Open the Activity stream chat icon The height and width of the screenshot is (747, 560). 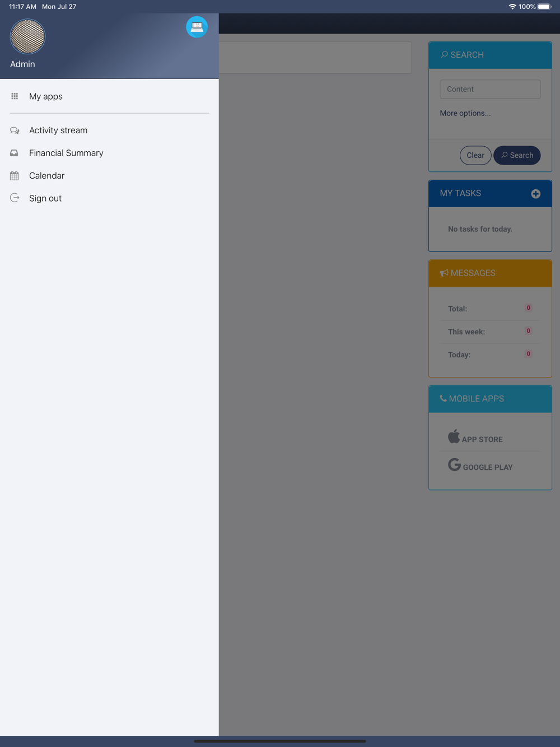[x=15, y=130]
